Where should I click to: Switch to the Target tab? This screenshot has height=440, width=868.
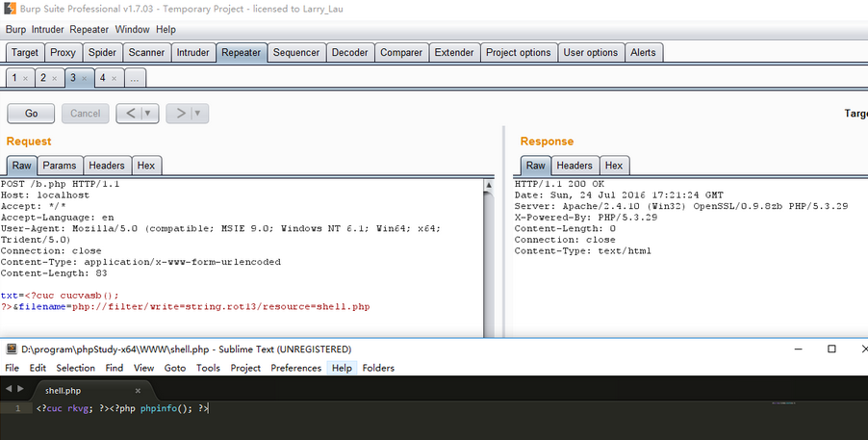tap(25, 53)
